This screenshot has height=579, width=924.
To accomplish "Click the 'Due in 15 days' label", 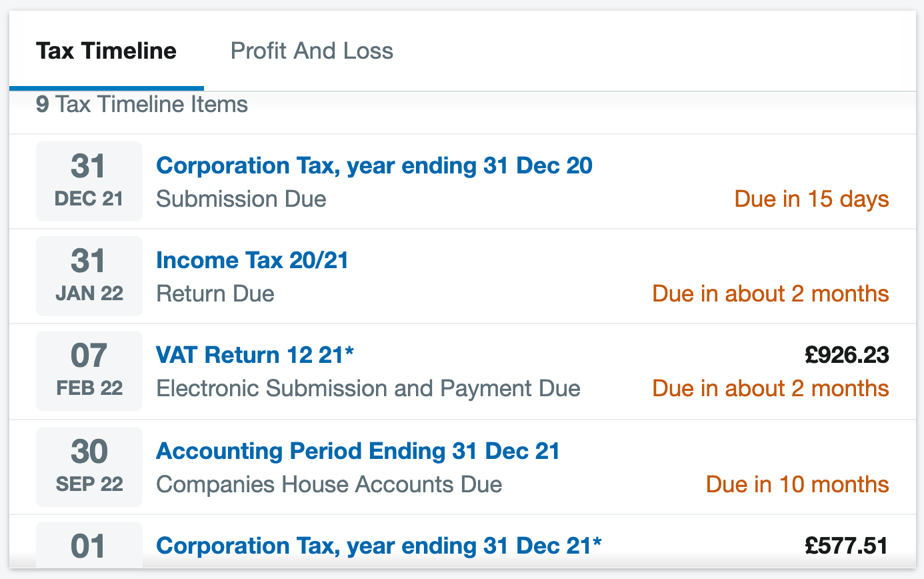I will pyautogui.click(x=811, y=198).
